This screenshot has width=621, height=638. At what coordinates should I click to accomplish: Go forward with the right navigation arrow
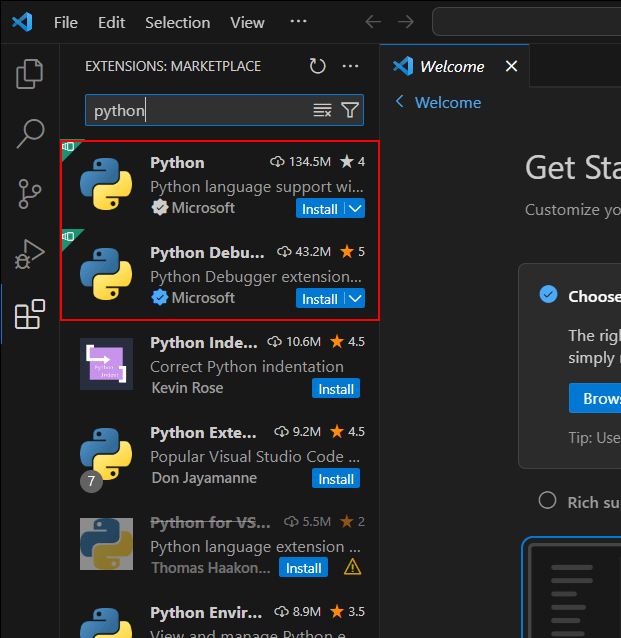[x=406, y=22]
